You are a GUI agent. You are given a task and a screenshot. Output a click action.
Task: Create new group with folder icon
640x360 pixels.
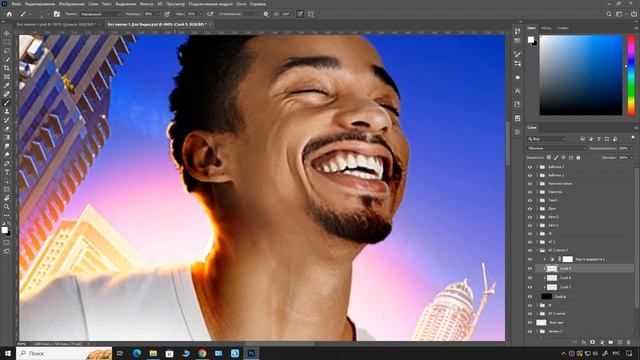point(611,342)
